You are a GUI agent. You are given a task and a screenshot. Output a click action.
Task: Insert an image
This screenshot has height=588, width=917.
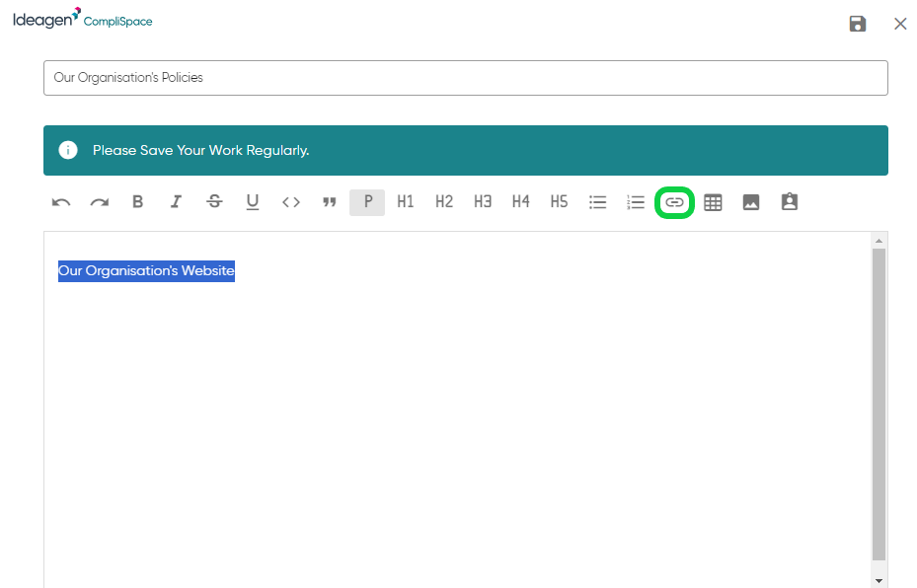tap(751, 202)
